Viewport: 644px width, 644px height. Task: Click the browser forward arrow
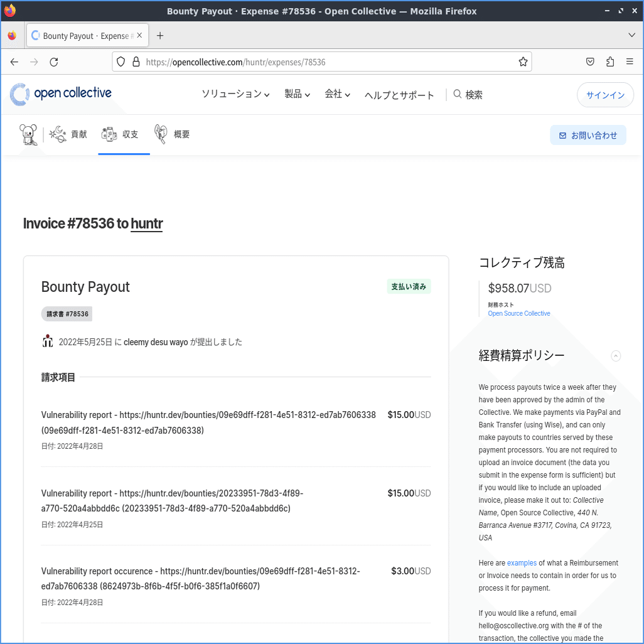click(x=34, y=62)
